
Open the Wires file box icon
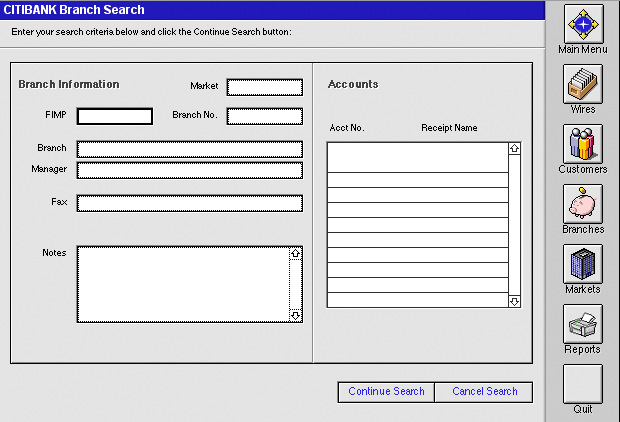pos(583,84)
